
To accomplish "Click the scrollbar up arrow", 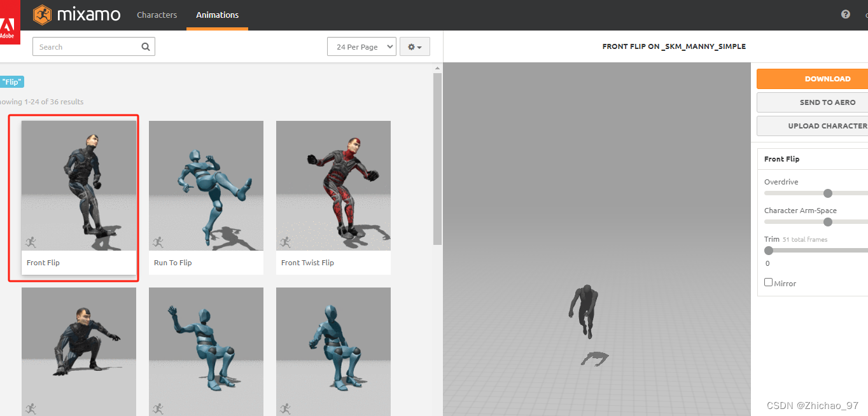I will click(x=437, y=68).
